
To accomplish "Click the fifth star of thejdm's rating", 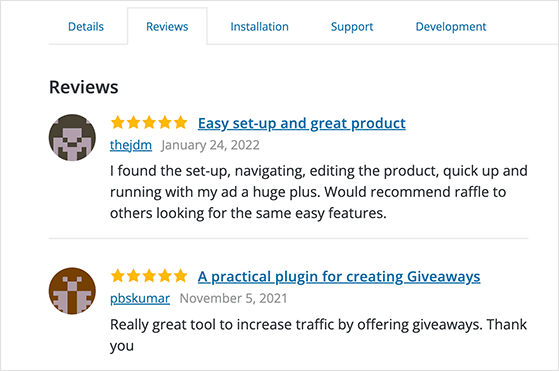I will coord(180,123).
